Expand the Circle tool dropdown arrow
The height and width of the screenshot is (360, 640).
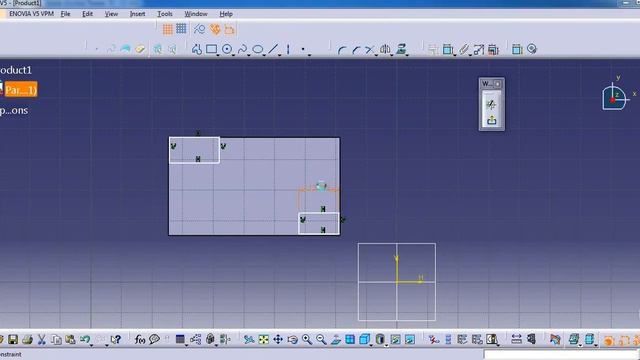[x=233, y=55]
